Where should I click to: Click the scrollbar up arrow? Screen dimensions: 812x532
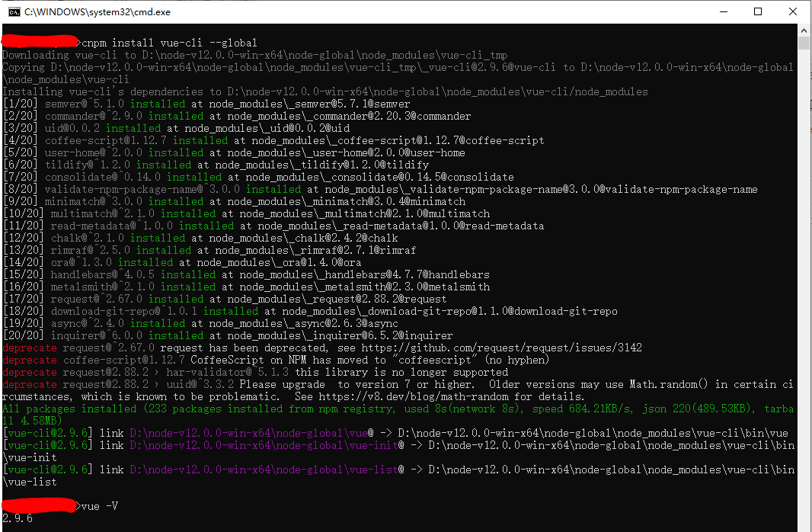pos(804,29)
